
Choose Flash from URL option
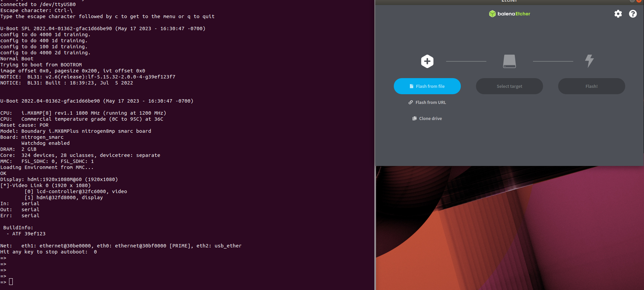[x=427, y=102]
